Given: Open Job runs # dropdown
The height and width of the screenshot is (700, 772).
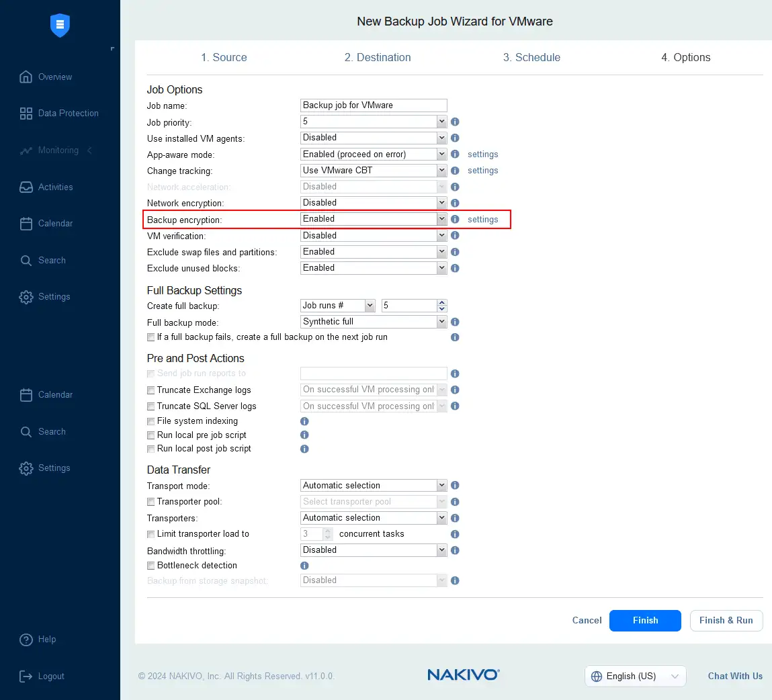Looking at the screenshot, I should pos(338,306).
